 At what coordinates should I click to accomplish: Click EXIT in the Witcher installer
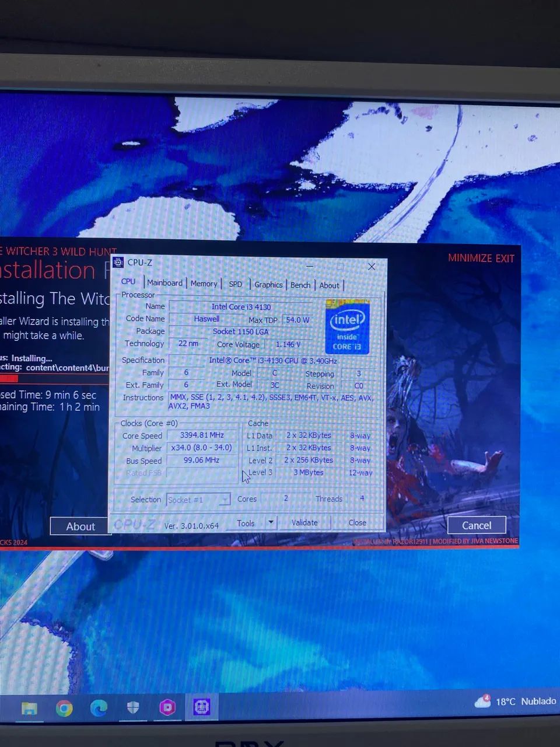pyautogui.click(x=505, y=258)
